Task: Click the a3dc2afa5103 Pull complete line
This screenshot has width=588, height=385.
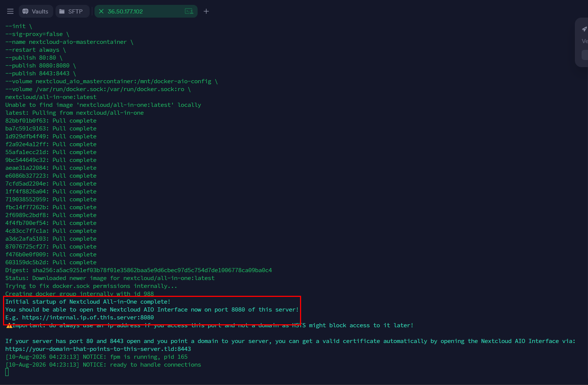Action: [51, 239]
